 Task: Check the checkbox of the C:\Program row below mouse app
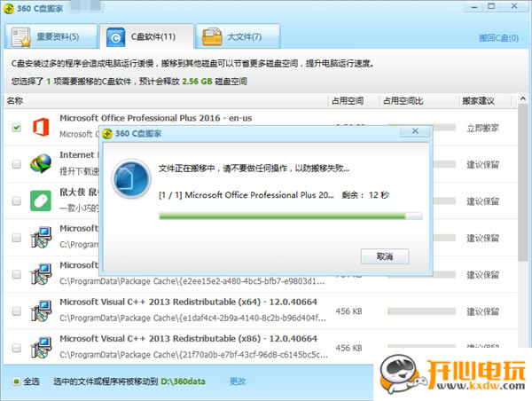(x=16, y=238)
